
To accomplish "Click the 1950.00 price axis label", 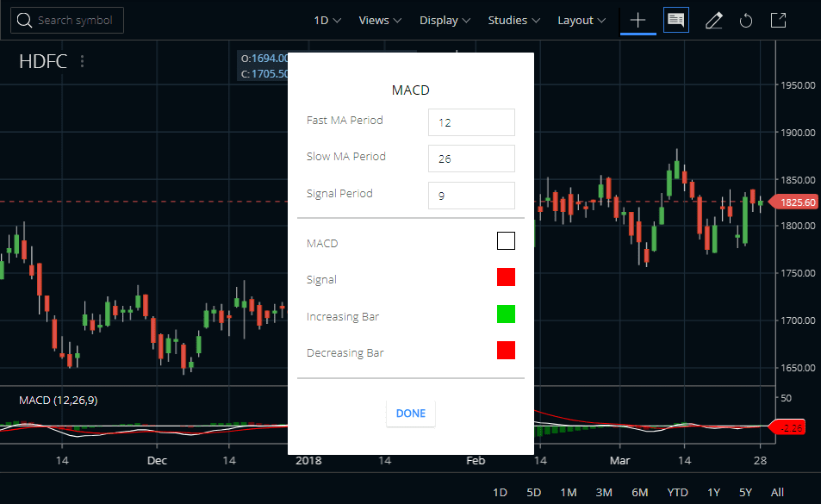I will 798,84.
